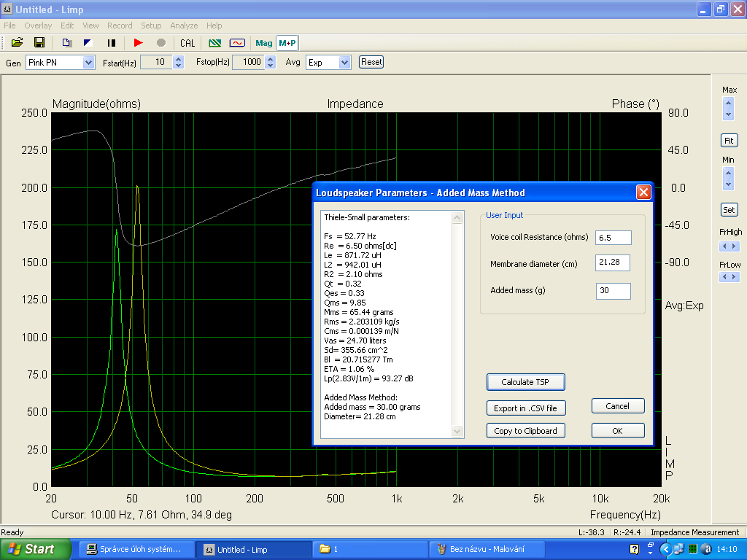Click the Set button beside the graph
This screenshot has height=560, width=747.
[729, 209]
